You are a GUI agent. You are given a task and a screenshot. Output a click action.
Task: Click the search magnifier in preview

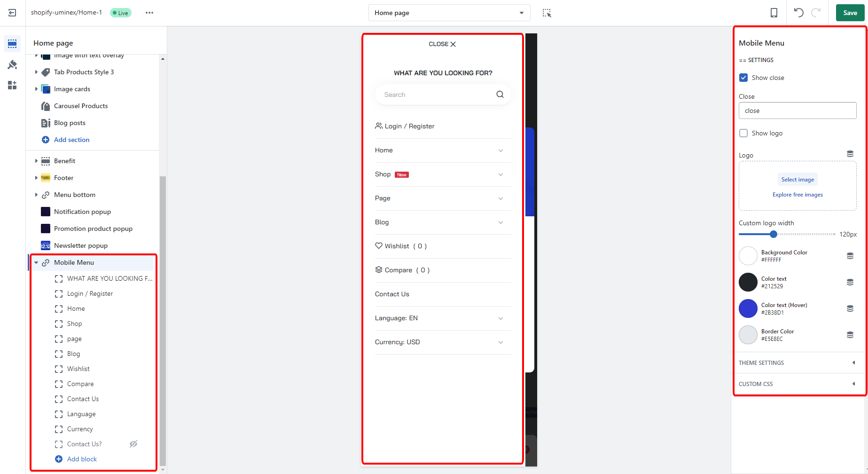coord(500,95)
